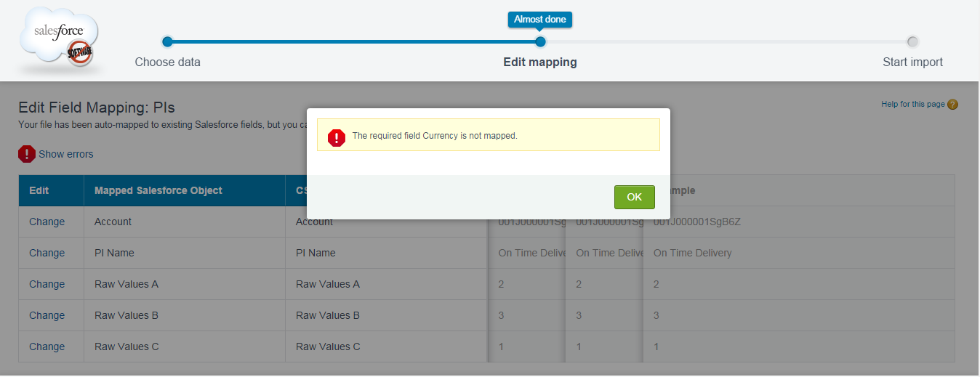Click the Choose data step circle
Image resolution: width=980 pixels, height=377 pixels.
point(167,41)
